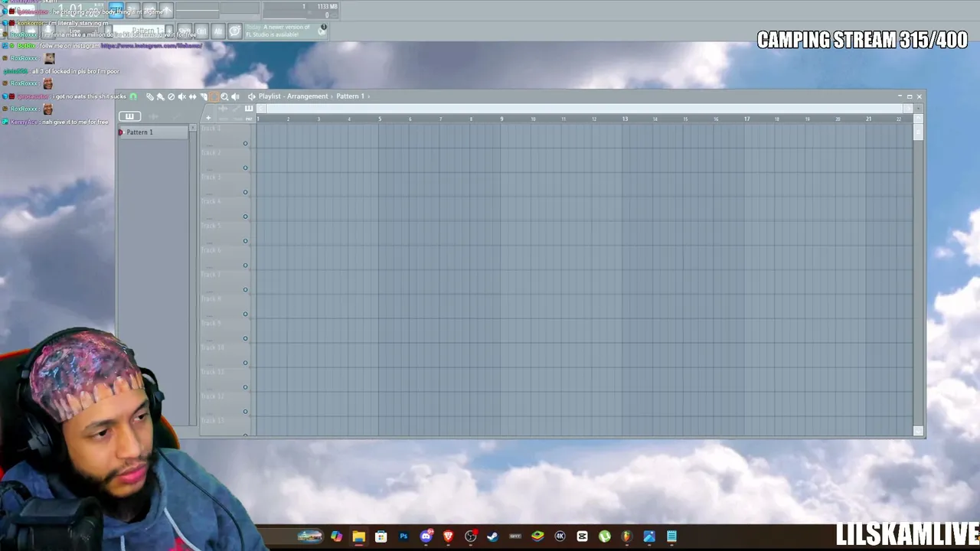980x551 pixels.
Task: Open Copilot from the taskbar
Action: pyautogui.click(x=336, y=536)
